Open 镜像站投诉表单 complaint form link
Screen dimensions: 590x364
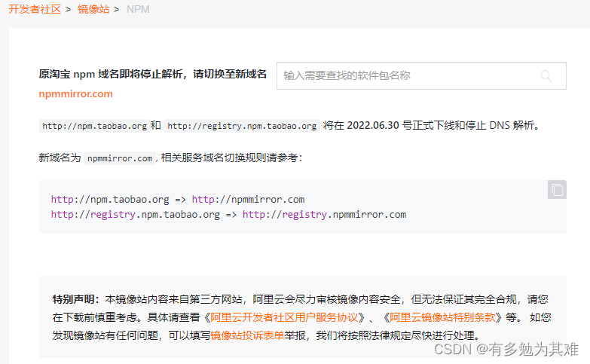tap(247, 335)
